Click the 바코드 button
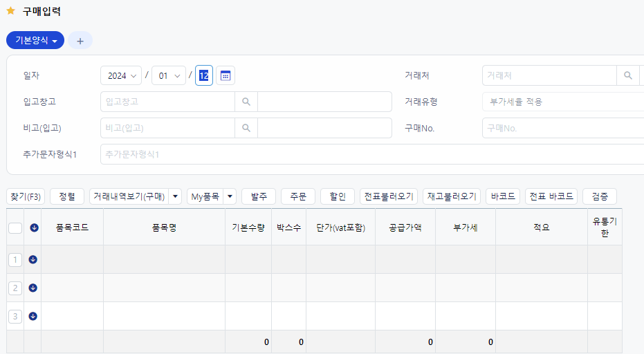644x354 pixels. (503, 196)
